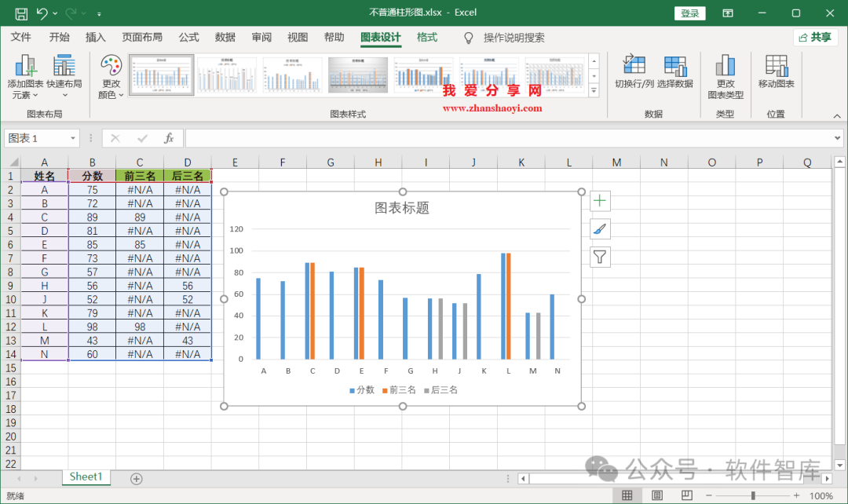
Task: Open the Undo history dropdown arrow
Action: [x=55, y=13]
